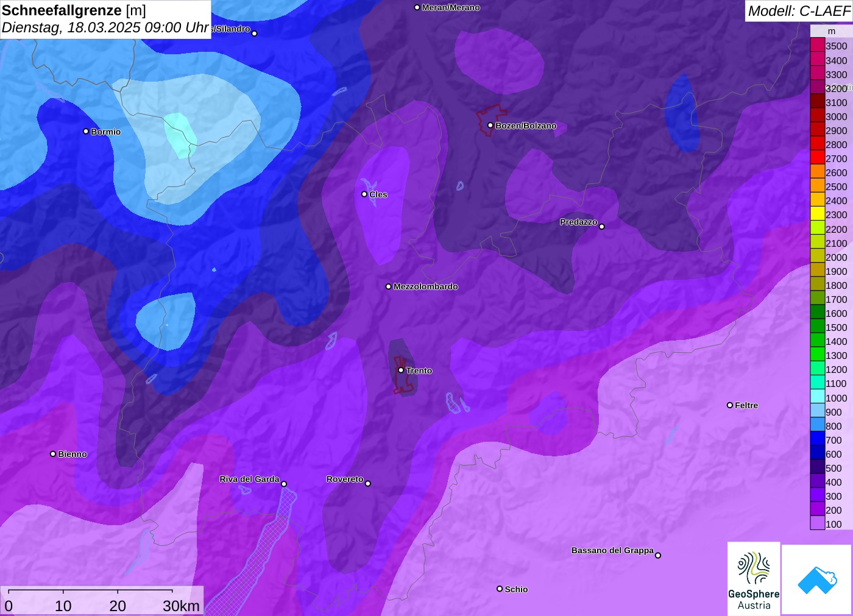Click the legend unit header m

coord(832,31)
